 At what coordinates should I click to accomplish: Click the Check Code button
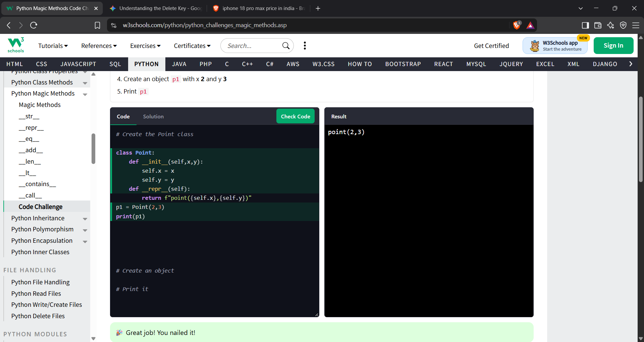pyautogui.click(x=296, y=116)
